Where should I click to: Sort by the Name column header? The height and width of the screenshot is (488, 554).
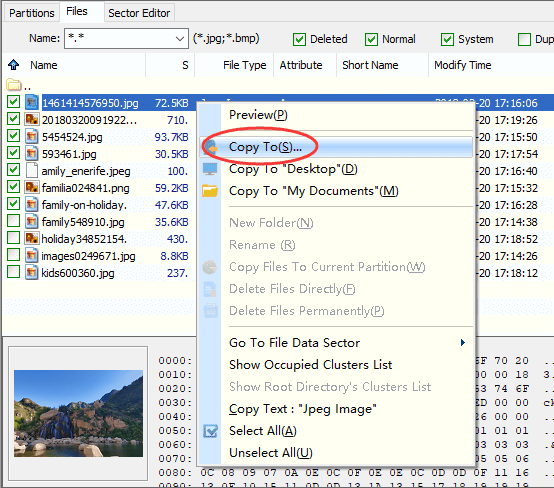click(43, 65)
